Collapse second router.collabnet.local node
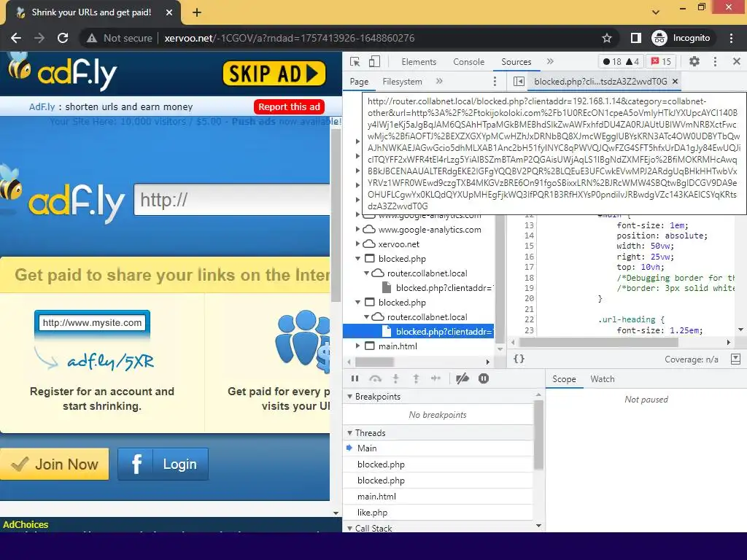This screenshot has height=560, width=747. pos(366,317)
